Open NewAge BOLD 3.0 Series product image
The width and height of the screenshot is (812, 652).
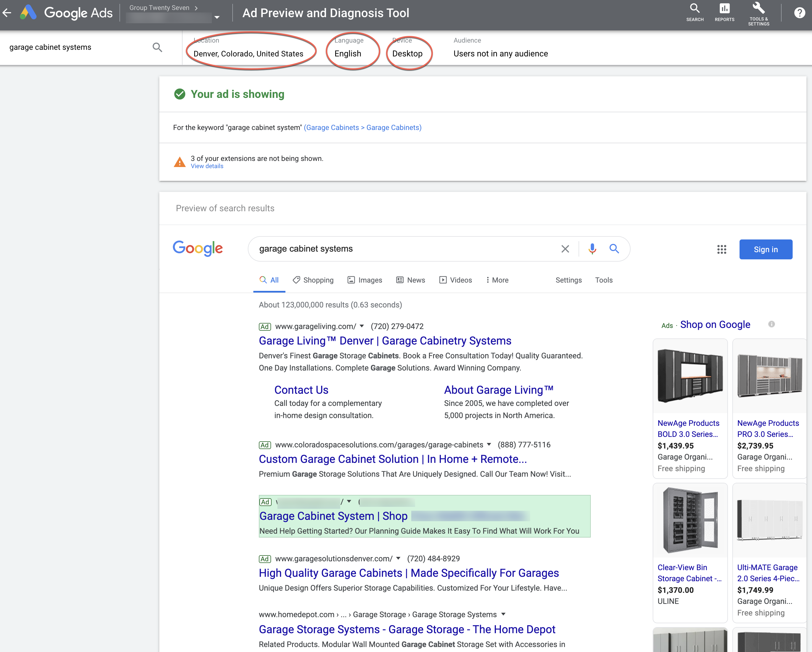[x=690, y=376]
